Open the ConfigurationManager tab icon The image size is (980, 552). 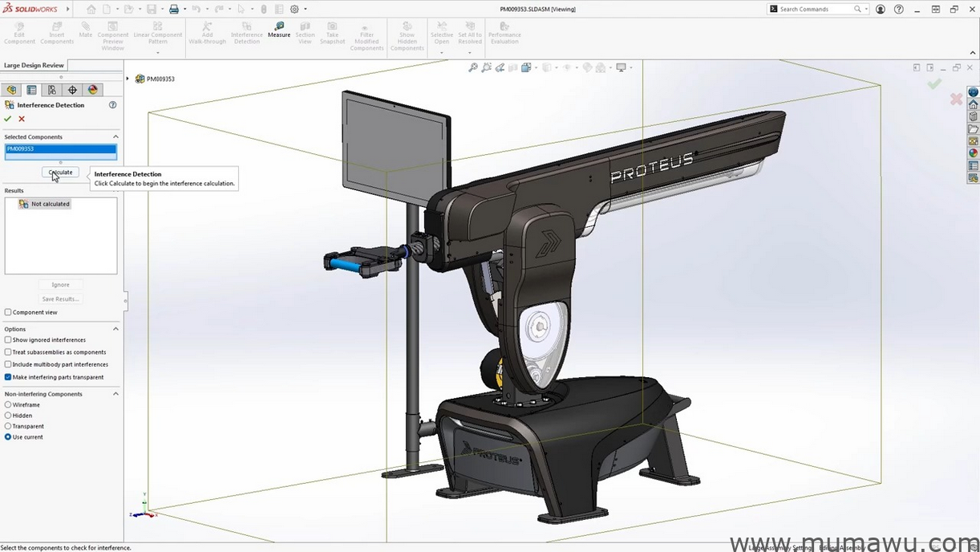[x=51, y=90]
